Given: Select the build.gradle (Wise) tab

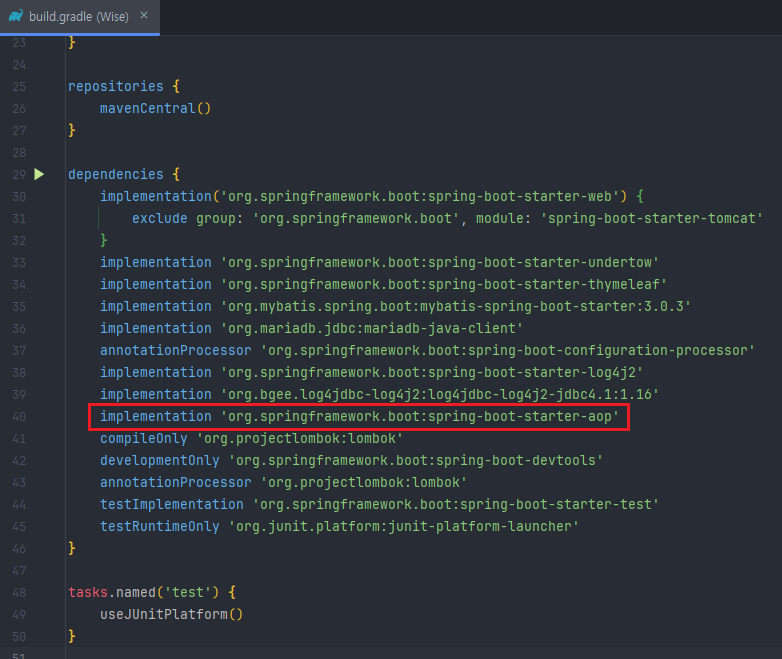Looking at the screenshot, I should coord(79,16).
